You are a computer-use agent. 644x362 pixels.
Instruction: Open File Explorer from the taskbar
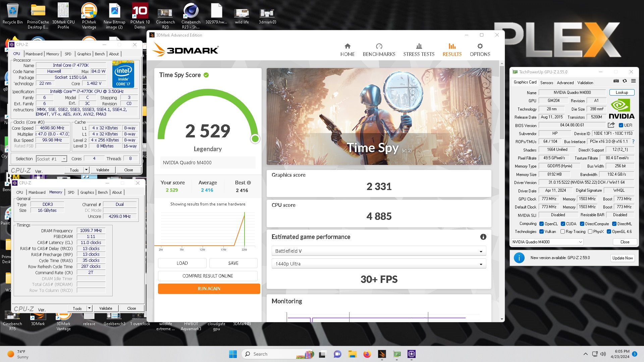click(x=352, y=354)
